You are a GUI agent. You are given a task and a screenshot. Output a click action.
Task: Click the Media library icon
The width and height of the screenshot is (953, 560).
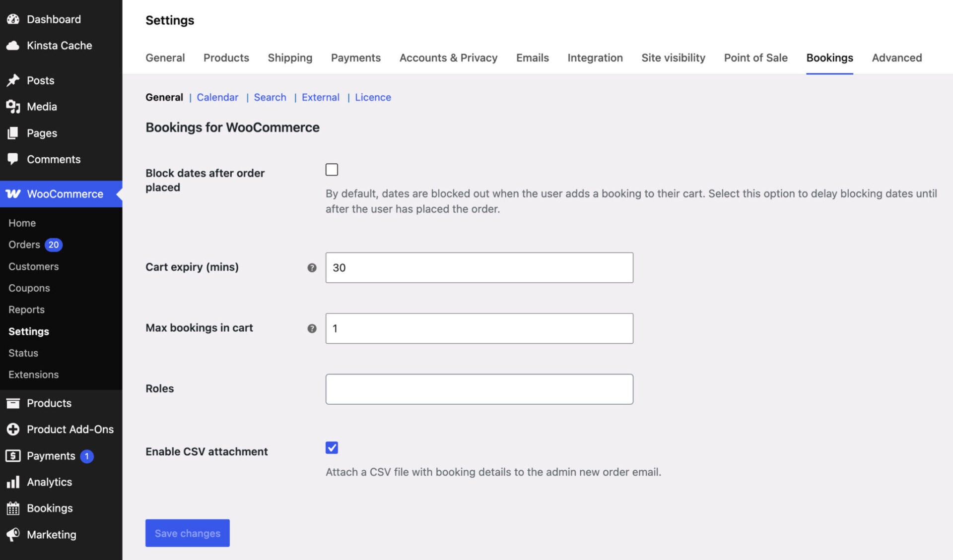pos(13,107)
